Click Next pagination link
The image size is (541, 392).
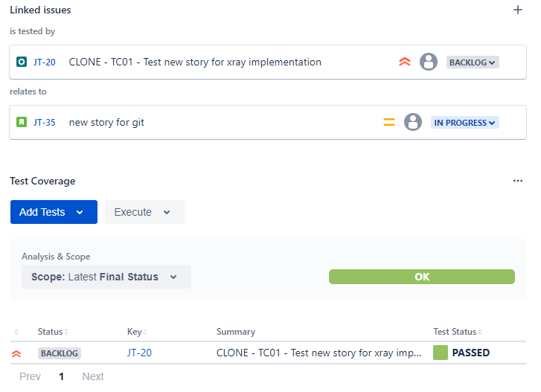(93, 376)
